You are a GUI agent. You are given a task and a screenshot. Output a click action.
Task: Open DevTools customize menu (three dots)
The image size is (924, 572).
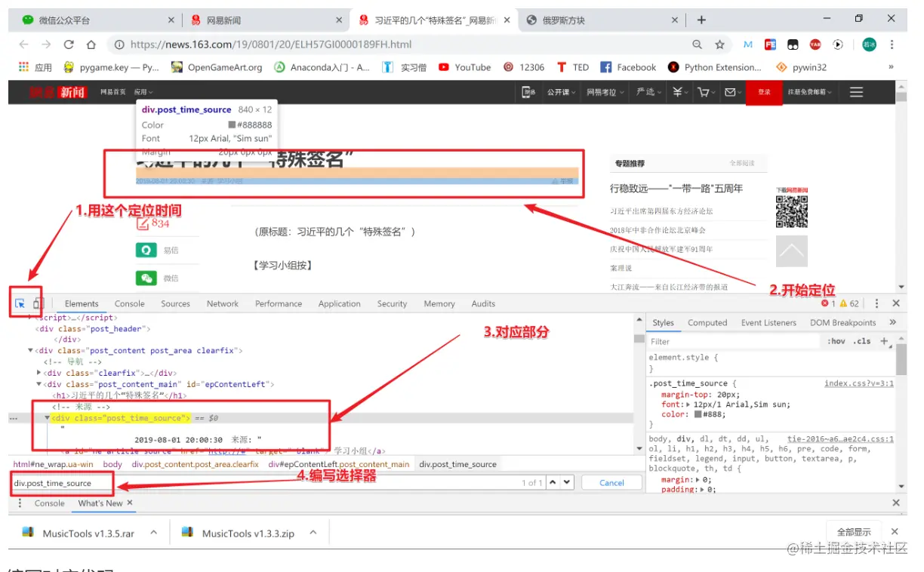(x=876, y=303)
